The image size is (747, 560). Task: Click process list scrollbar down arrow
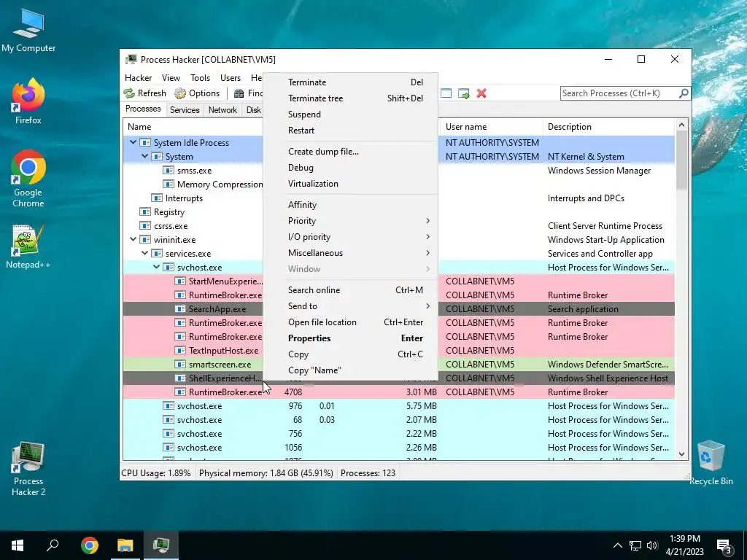pos(682,454)
